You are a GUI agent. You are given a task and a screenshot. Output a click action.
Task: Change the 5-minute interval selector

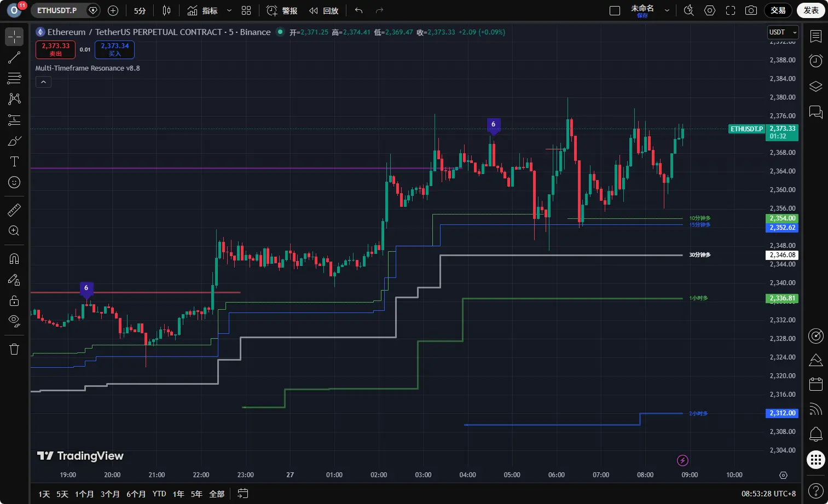140,10
